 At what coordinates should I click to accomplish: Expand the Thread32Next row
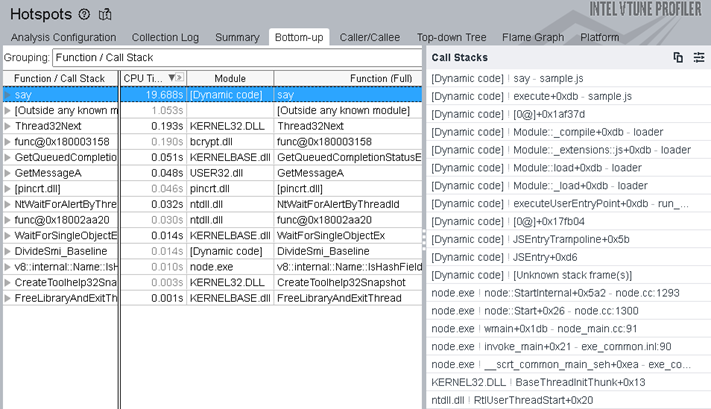click(x=8, y=127)
